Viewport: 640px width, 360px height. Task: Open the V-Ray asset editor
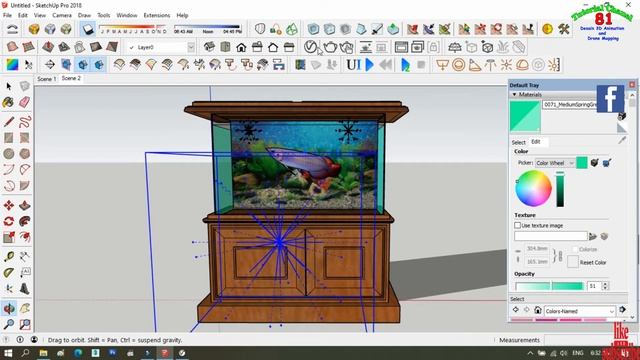[311, 47]
